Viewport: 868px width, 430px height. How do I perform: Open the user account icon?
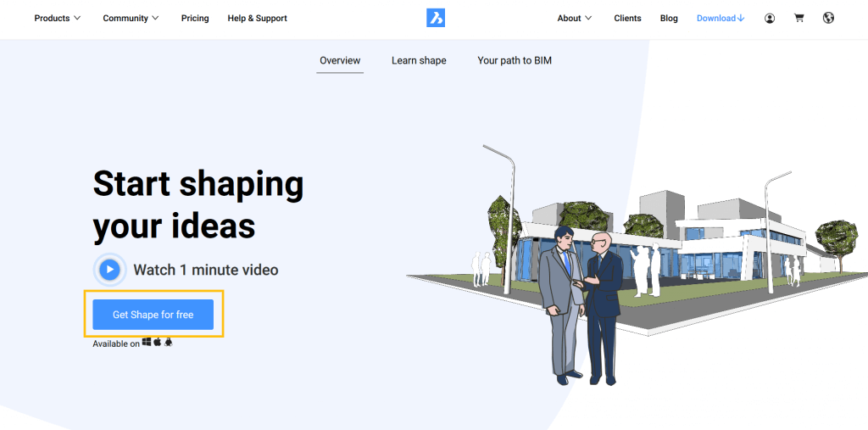[770, 19]
